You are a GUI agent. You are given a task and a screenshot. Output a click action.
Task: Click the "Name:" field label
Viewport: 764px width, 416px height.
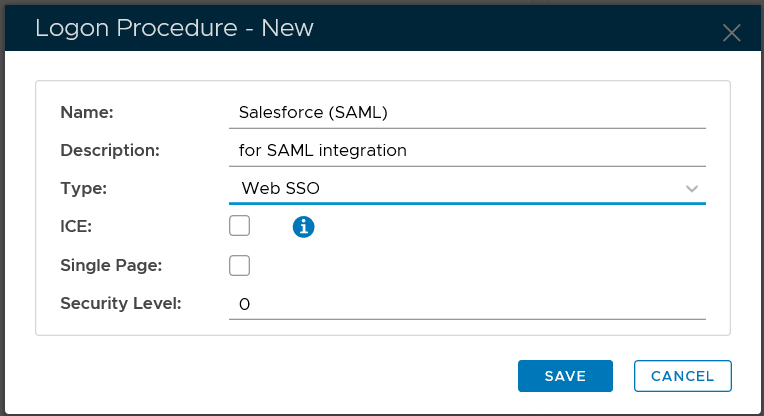coord(87,112)
